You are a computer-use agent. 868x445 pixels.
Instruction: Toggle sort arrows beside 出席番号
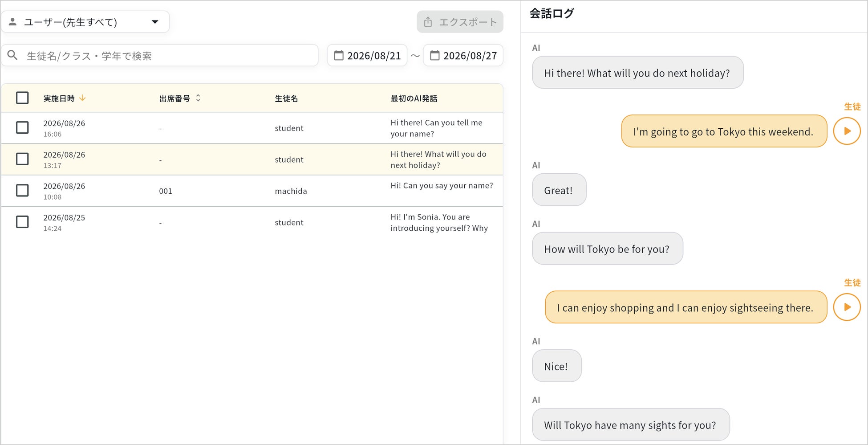[x=198, y=98]
